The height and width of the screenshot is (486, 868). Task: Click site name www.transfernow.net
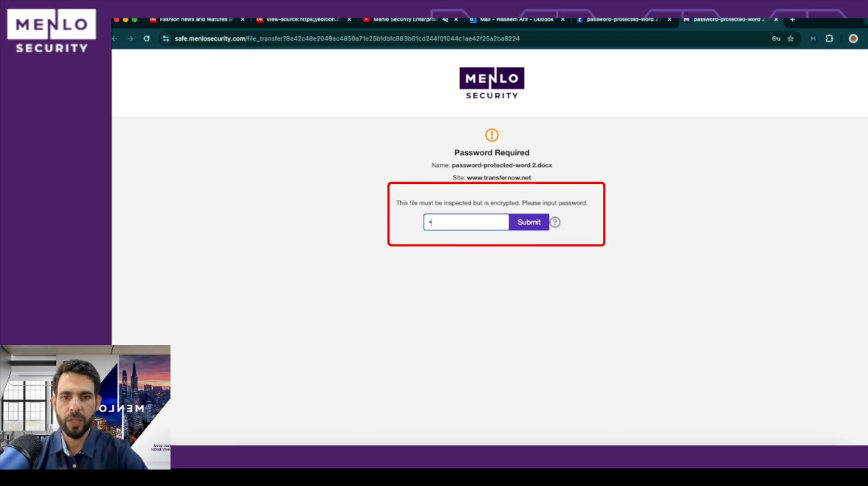[x=499, y=178]
